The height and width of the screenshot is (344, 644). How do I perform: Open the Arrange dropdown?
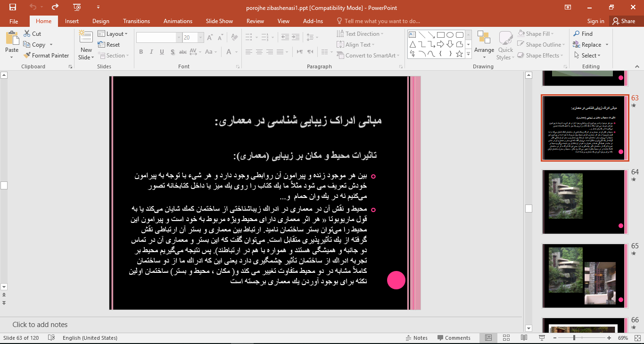484,45
